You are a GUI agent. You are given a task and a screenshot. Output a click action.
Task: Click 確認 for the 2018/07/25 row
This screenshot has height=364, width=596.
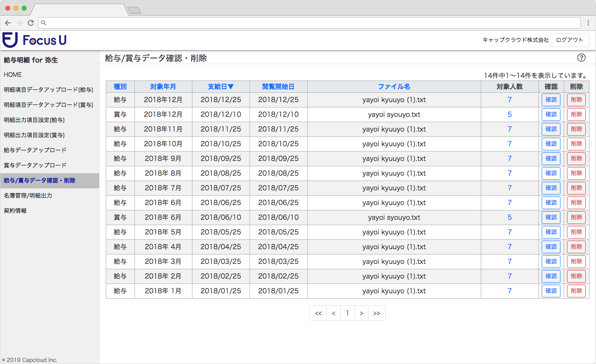pyautogui.click(x=551, y=188)
